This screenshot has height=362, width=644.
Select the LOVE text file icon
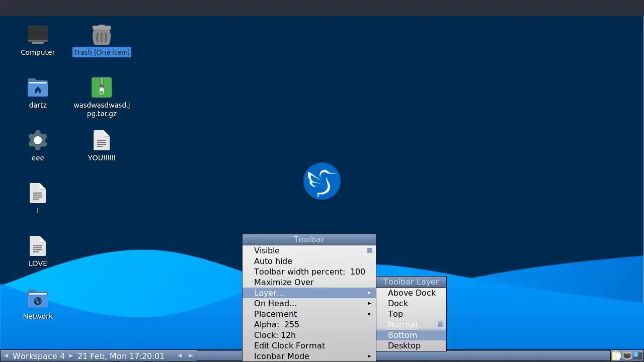tap(38, 246)
